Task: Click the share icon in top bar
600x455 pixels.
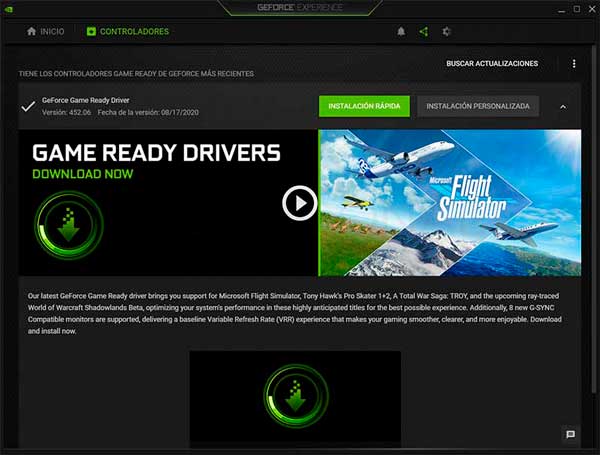Action: tap(424, 31)
